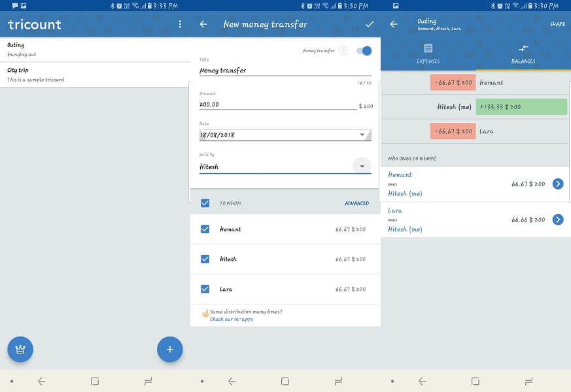Follow the Check our in-apps link
571x392 pixels.
pos(232,319)
